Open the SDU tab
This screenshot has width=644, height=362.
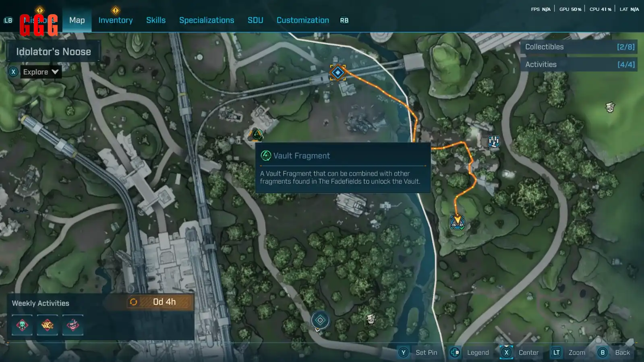pyautogui.click(x=255, y=20)
